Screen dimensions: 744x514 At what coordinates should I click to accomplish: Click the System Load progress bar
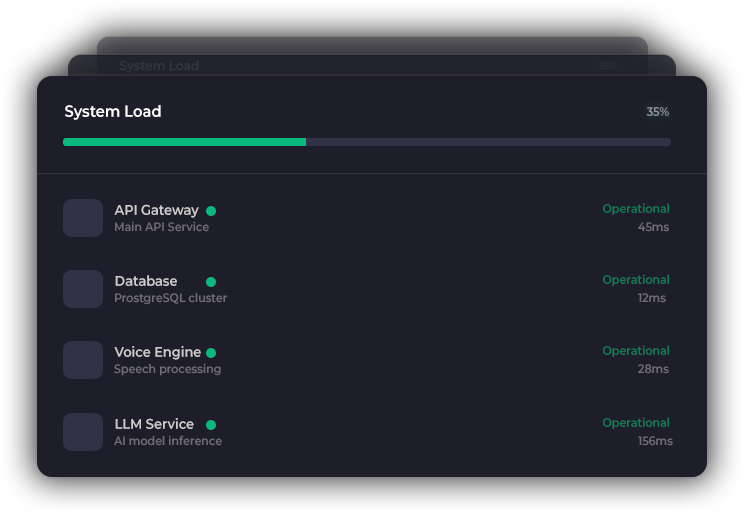point(366,142)
